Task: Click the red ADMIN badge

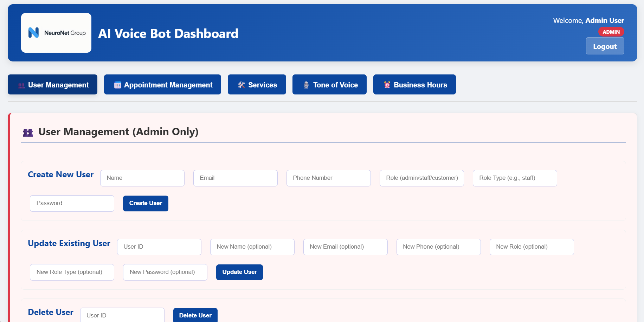Action: 611,32
